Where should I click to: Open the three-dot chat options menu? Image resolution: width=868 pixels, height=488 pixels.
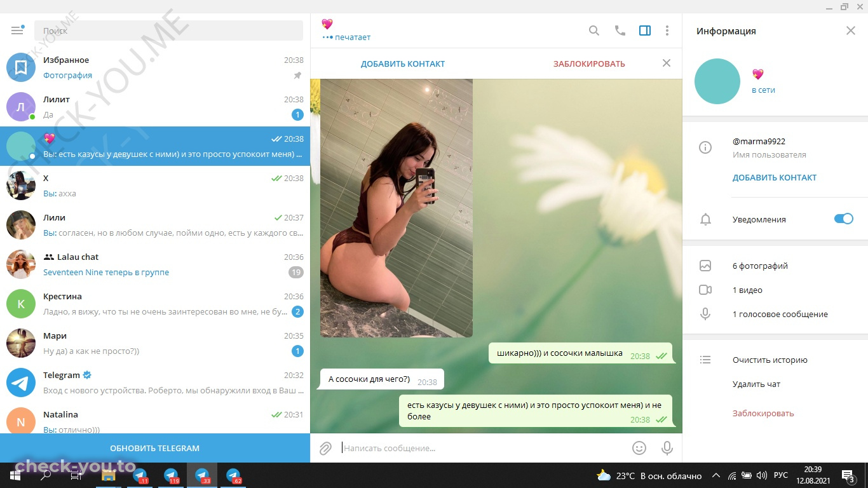pos(667,30)
